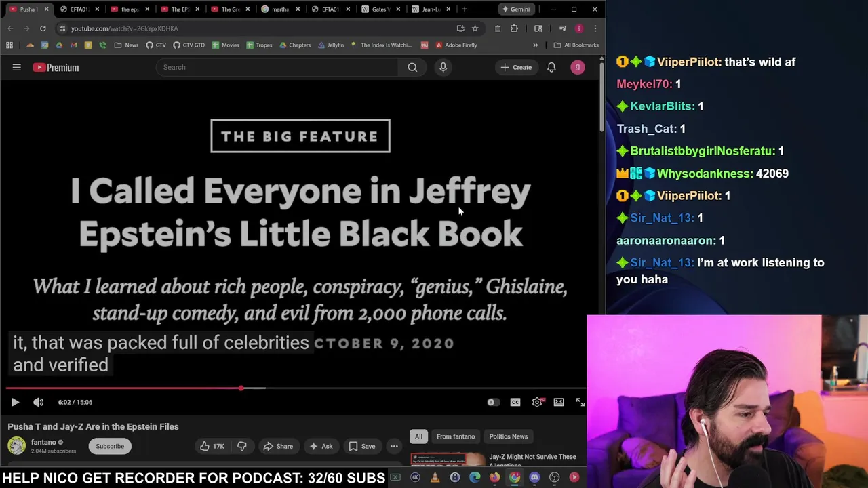Toggle closed captions CC button
This screenshot has width=868, height=488.
[x=515, y=402]
